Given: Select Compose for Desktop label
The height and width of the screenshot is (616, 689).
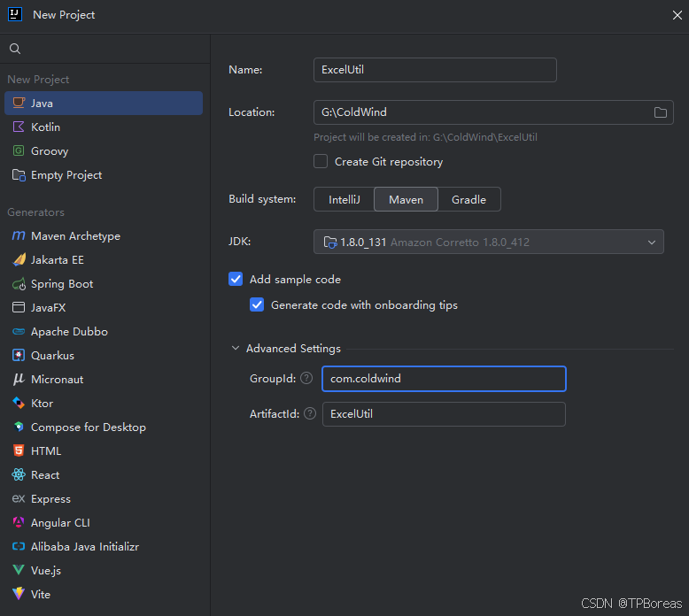Looking at the screenshot, I should (x=89, y=427).
